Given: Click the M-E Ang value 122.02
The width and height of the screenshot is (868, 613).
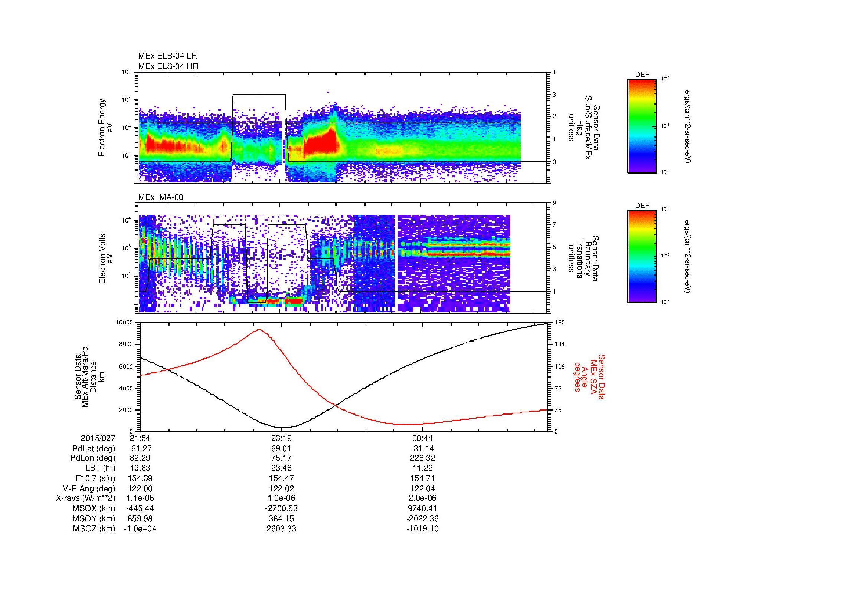Looking at the screenshot, I should (x=281, y=488).
